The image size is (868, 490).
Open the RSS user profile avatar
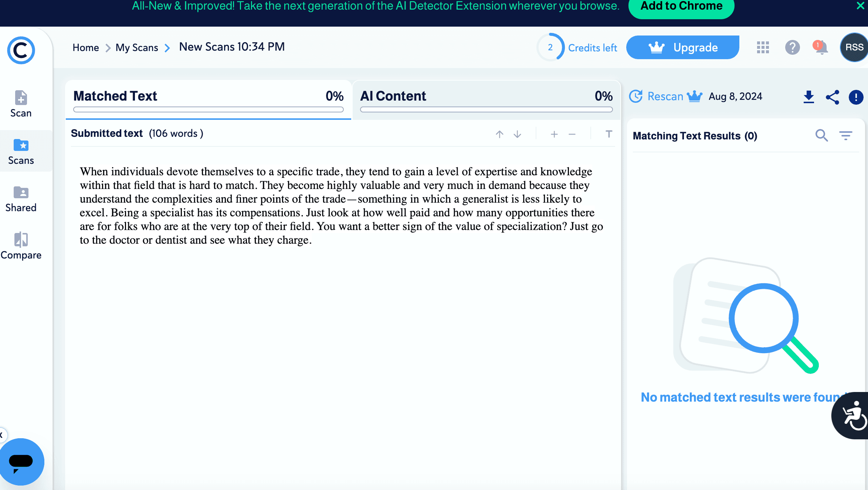tap(854, 47)
